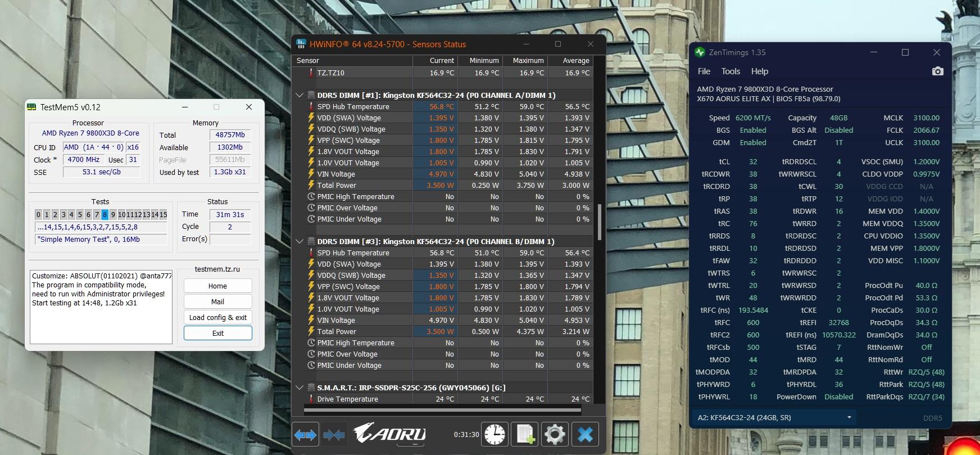The image size is (980, 455).
Task: Click the ProcOdt Pu value 40.0 Ω
Action: click(926, 285)
